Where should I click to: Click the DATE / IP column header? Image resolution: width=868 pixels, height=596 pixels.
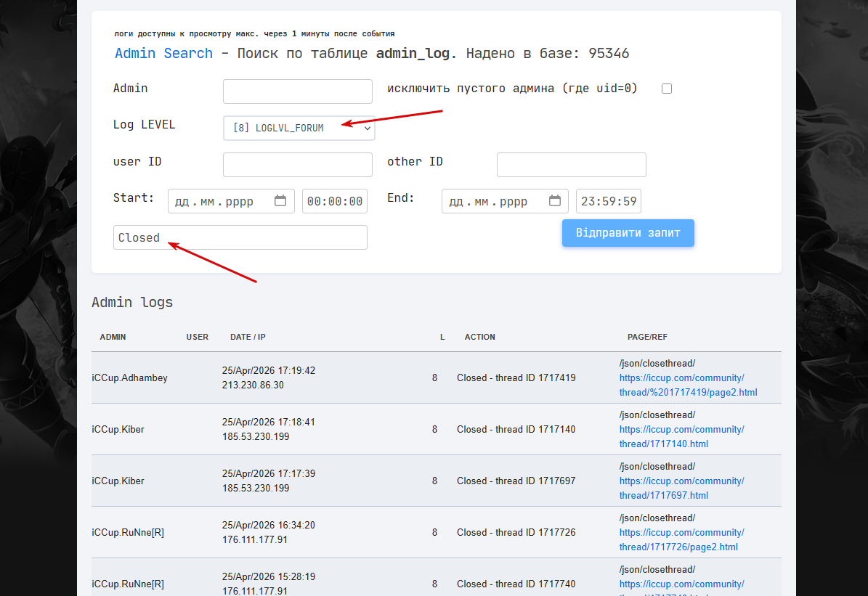(248, 337)
